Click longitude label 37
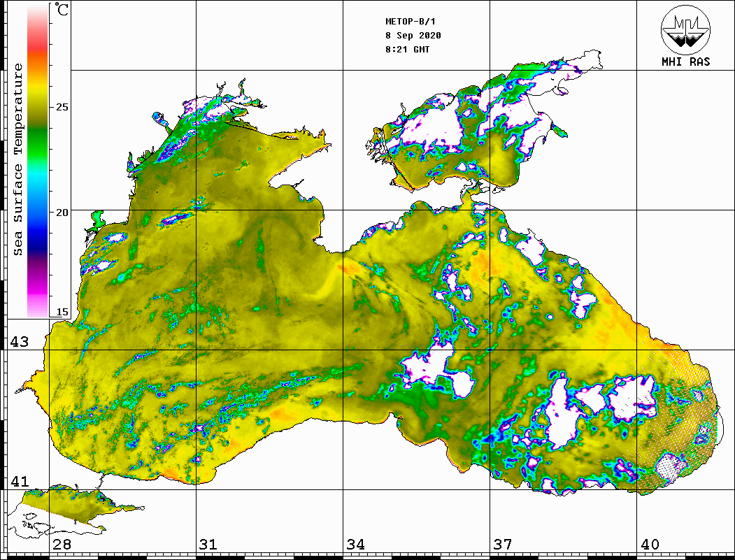Image resolution: width=735 pixels, height=560 pixels. [503, 544]
